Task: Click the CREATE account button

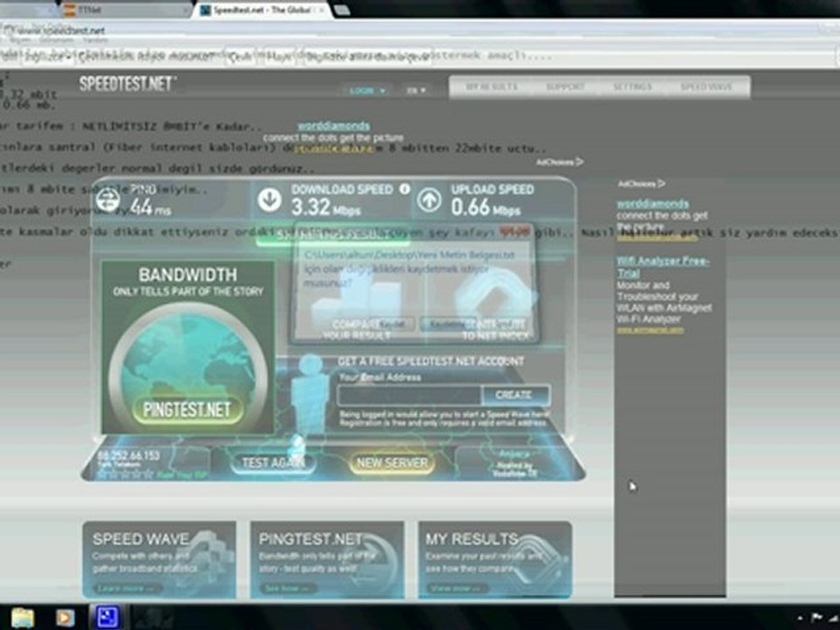Action: (x=515, y=395)
